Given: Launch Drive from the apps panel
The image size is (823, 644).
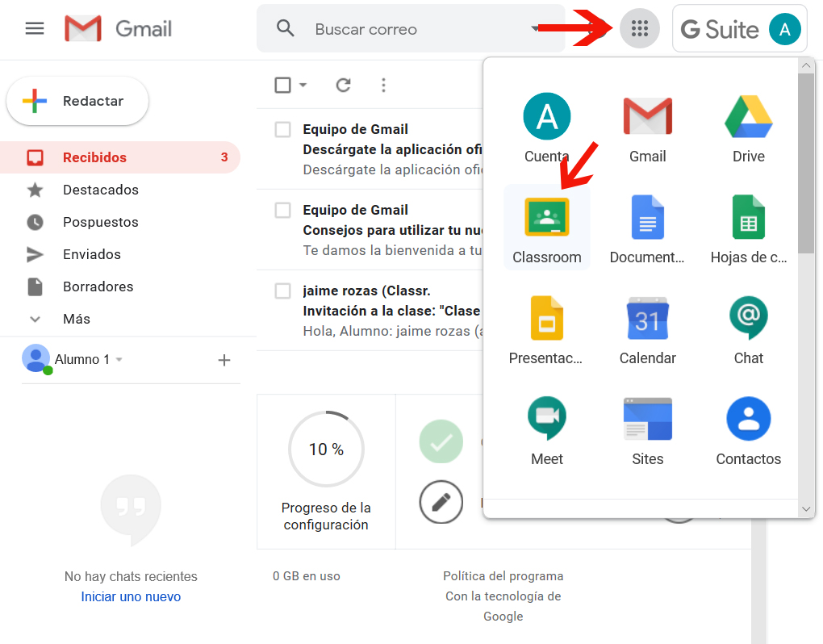Looking at the screenshot, I should point(749,128).
